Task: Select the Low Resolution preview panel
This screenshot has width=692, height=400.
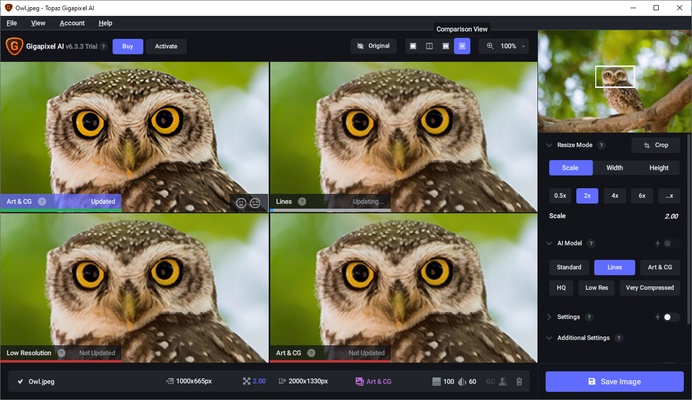Action: click(x=134, y=288)
